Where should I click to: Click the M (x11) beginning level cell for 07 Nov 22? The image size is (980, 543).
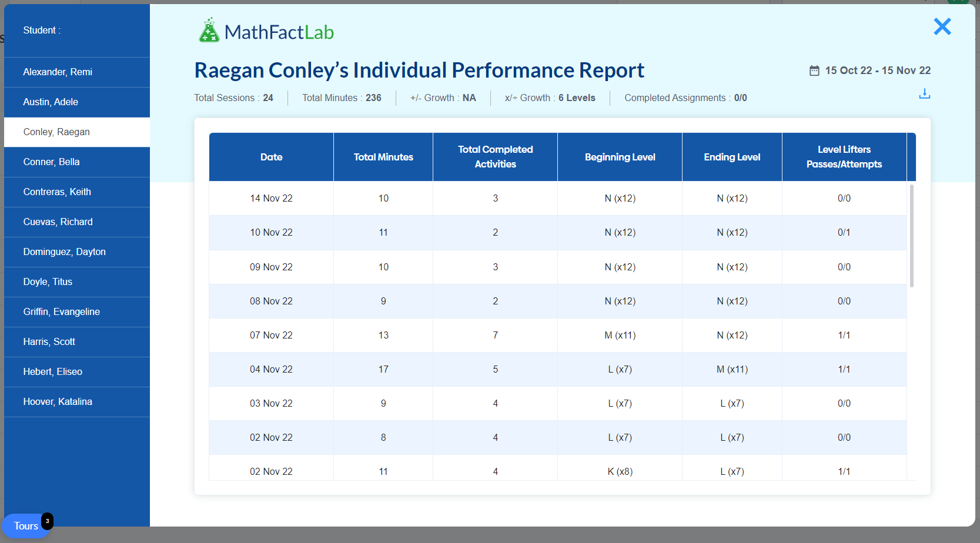(x=620, y=336)
